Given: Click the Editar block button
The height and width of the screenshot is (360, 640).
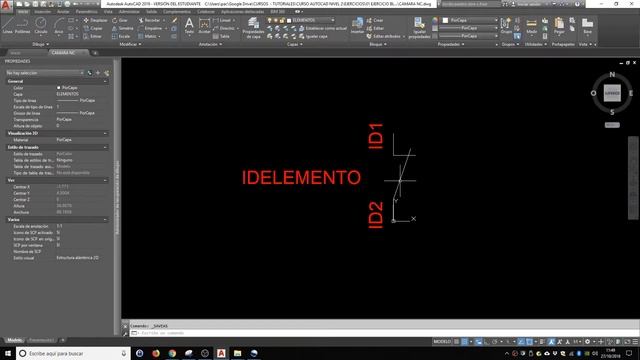Looking at the screenshot, I should pos(375,28).
